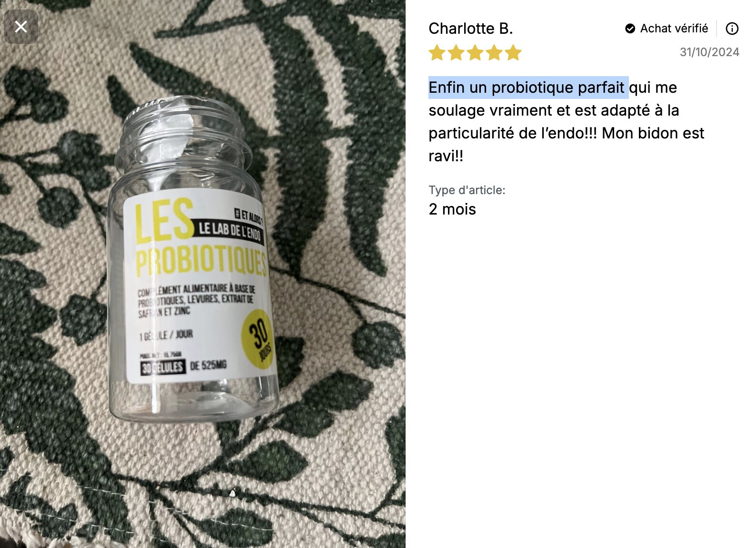Open the verified purchase info icon

(732, 29)
